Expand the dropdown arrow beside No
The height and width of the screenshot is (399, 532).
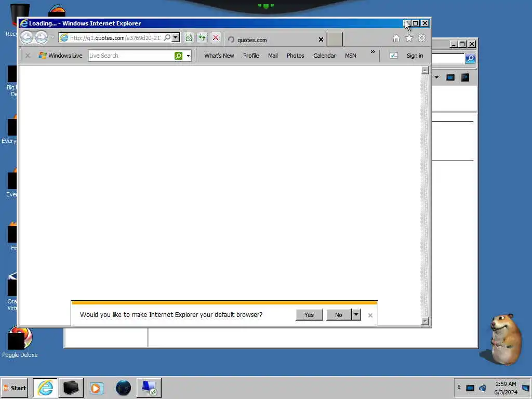click(x=356, y=314)
